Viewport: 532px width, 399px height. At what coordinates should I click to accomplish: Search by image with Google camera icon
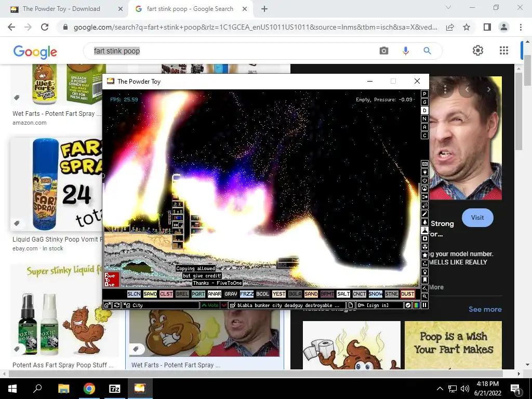click(384, 51)
